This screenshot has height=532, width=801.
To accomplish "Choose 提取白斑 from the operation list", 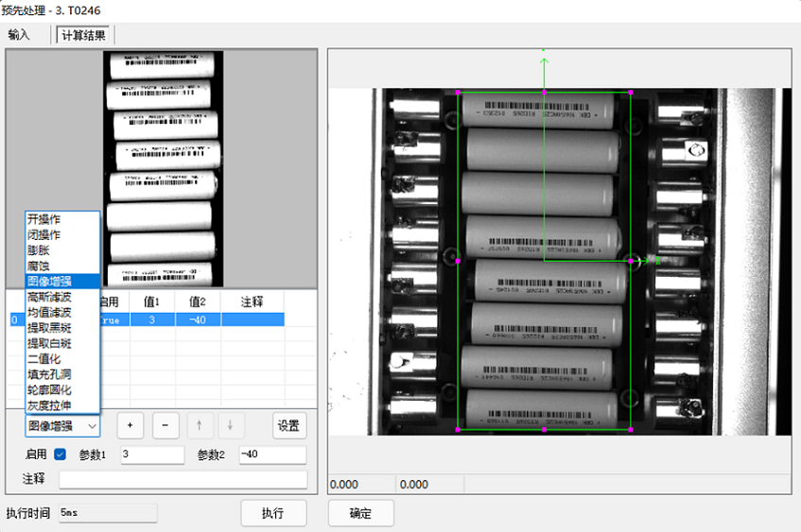I will click(x=62, y=344).
